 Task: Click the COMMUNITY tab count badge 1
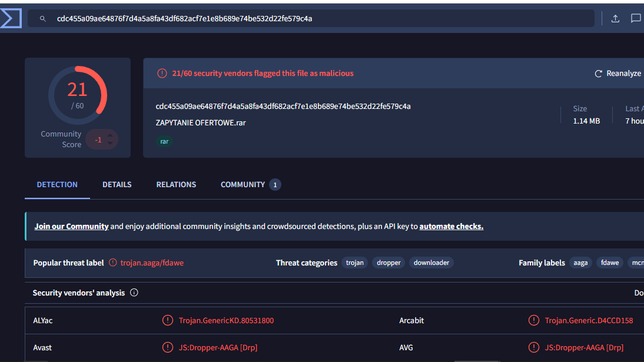275,184
